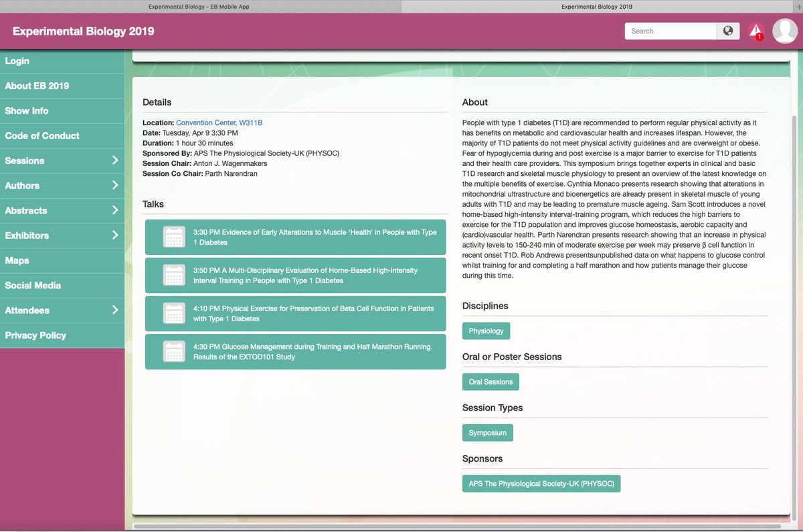Open talk on Home-Based High-Intensity Interval Training

(x=295, y=275)
